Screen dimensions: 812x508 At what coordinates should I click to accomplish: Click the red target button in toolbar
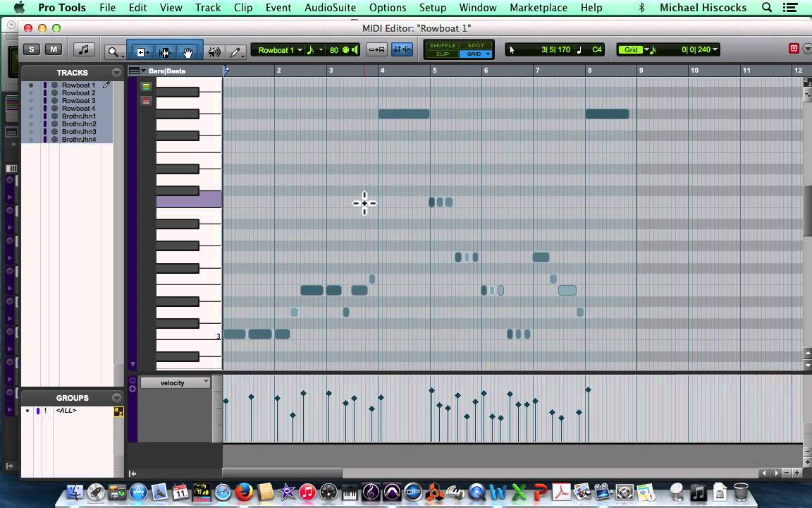794,48
